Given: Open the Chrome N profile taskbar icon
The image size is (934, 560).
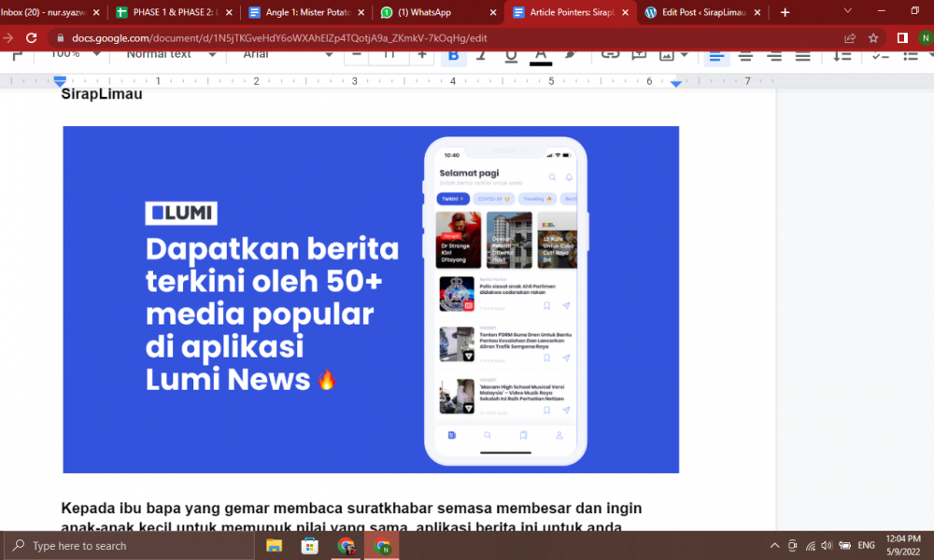Looking at the screenshot, I should 382,546.
